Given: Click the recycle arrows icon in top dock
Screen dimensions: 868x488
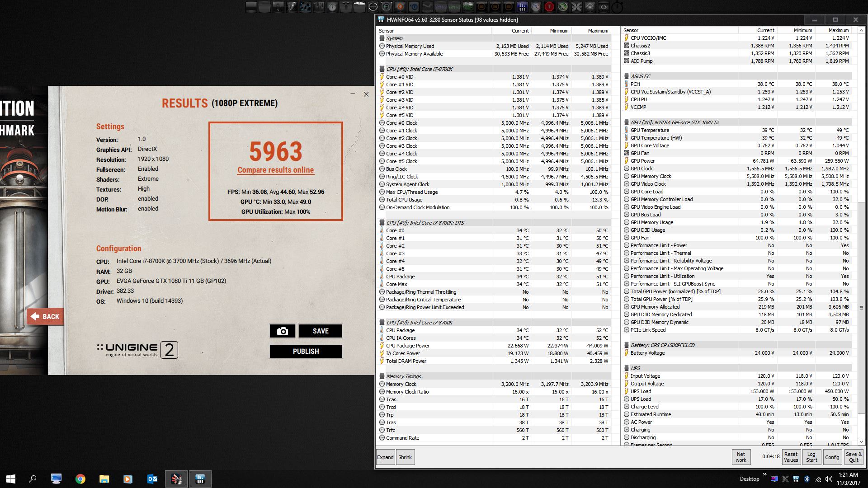Looking at the screenshot, I should 604,7.
